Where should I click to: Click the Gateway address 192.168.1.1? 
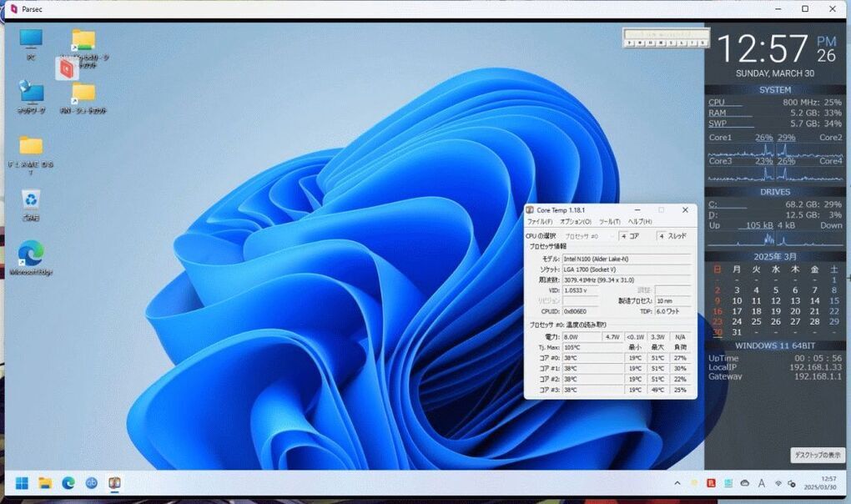(818, 376)
